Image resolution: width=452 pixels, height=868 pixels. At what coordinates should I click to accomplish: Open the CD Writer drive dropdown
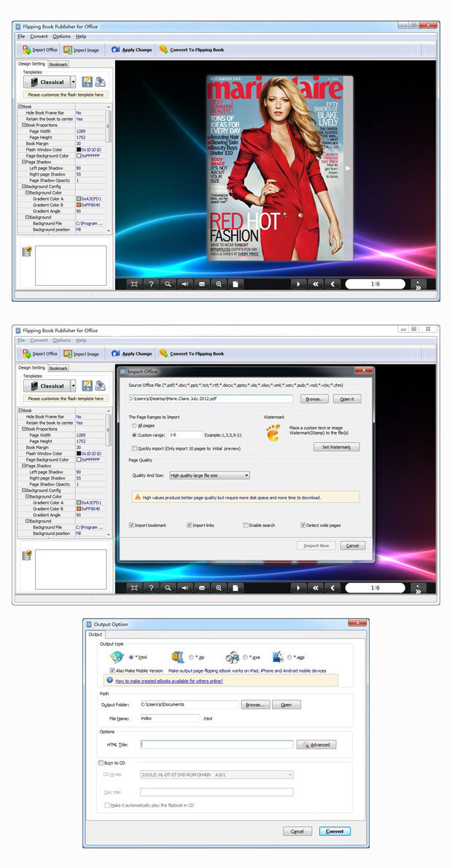tap(217, 775)
